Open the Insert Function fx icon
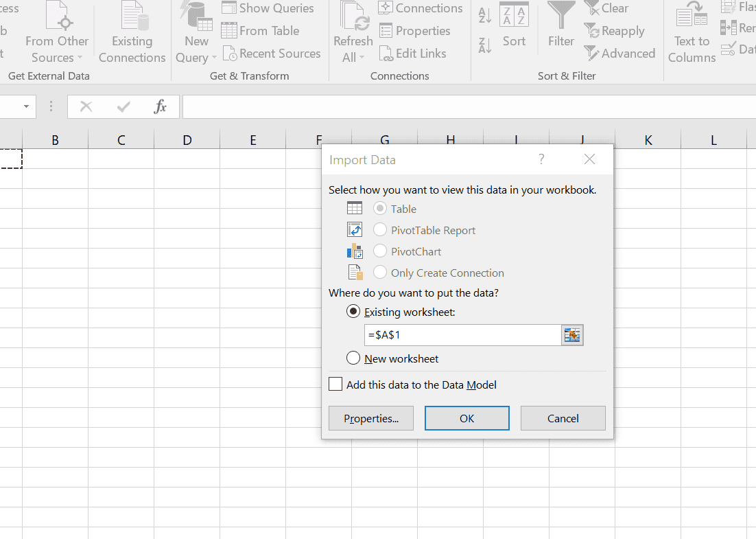Screen dimensions: 756x539 (160, 106)
